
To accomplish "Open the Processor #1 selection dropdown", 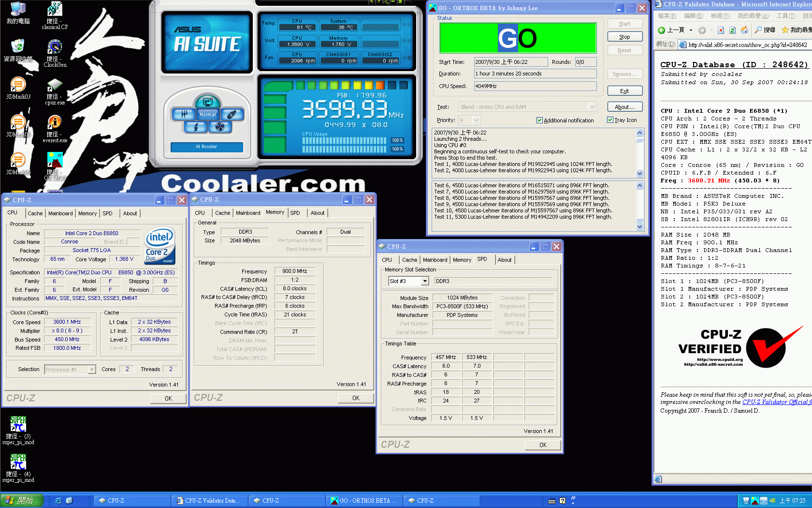I will point(92,370).
